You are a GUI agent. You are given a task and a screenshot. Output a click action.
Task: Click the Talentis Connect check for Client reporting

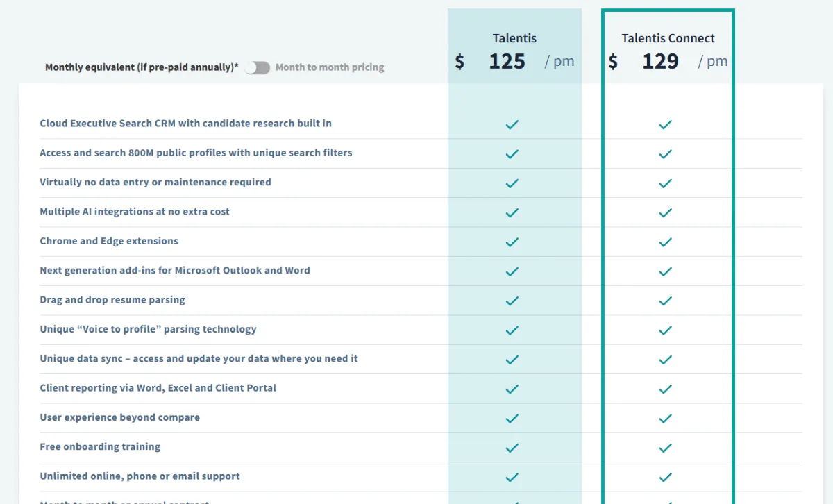click(666, 389)
